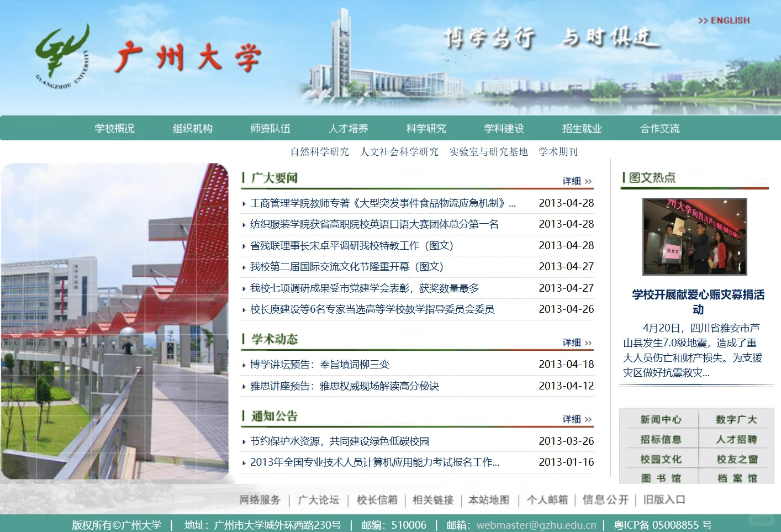Screen dimensions: 781x532
Task: Switch to the 科学研究 navigation tab
Action: click(x=425, y=128)
